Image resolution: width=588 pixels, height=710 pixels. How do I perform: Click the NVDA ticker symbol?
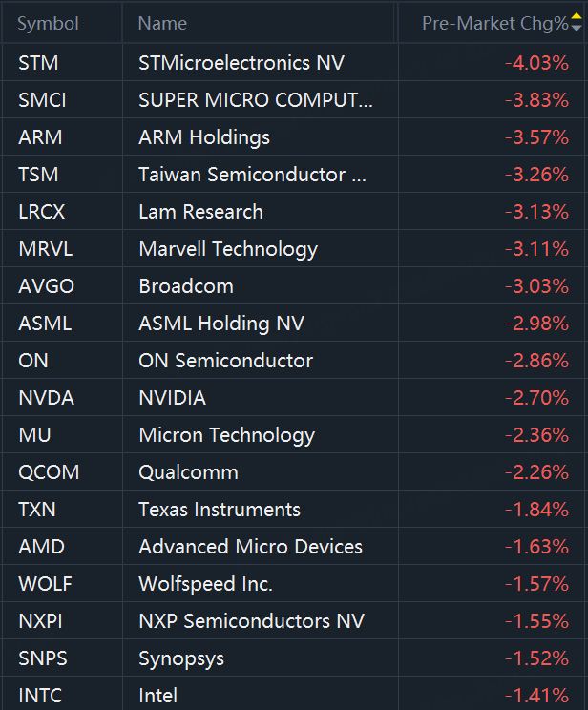[x=45, y=398]
